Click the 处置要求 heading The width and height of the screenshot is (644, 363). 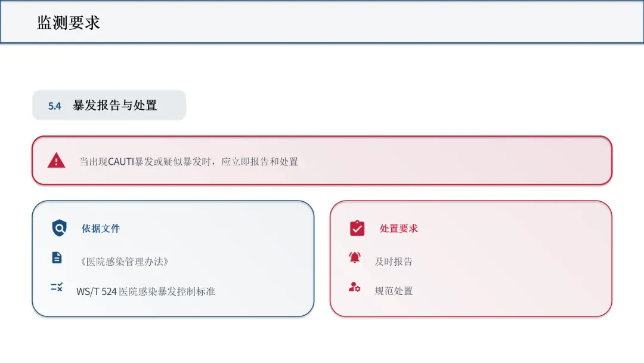[398, 229]
